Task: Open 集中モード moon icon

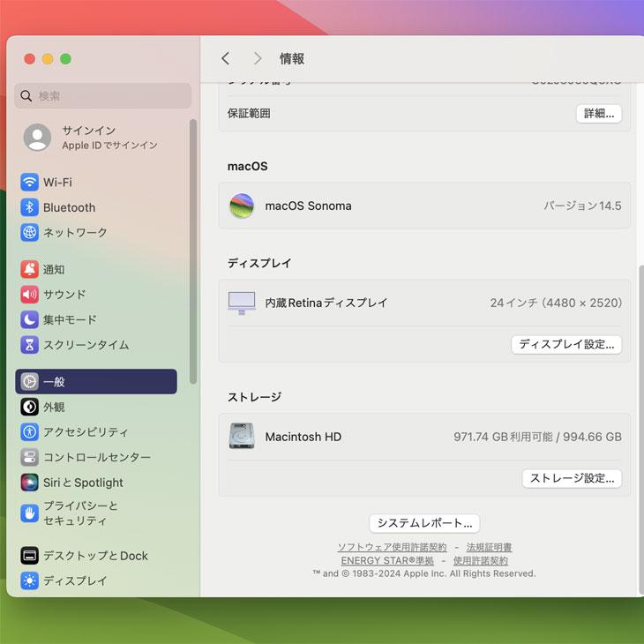Action: pos(30,319)
